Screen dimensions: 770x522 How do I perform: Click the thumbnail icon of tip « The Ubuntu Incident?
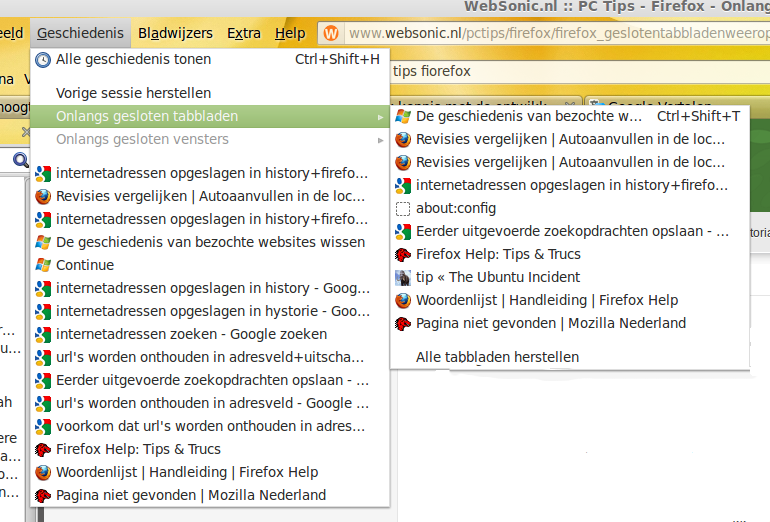[x=403, y=277]
